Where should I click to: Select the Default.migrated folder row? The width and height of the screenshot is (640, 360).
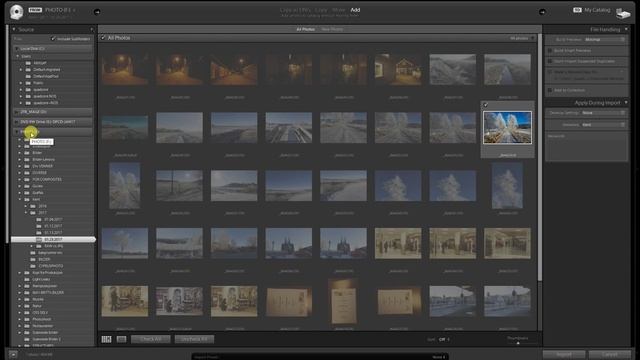point(53,70)
